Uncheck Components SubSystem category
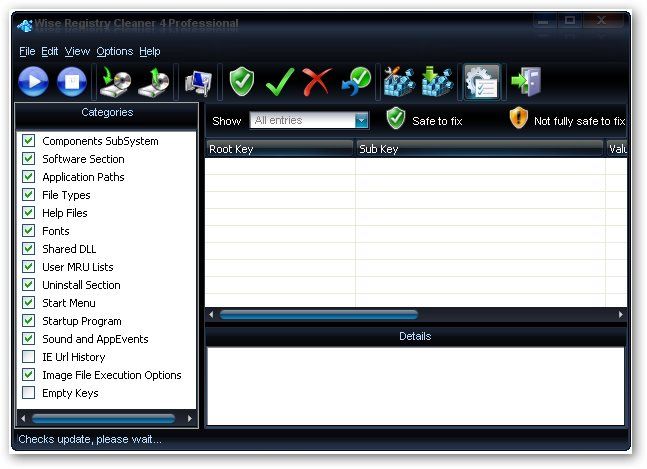This screenshot has height=469, width=647. 28,141
